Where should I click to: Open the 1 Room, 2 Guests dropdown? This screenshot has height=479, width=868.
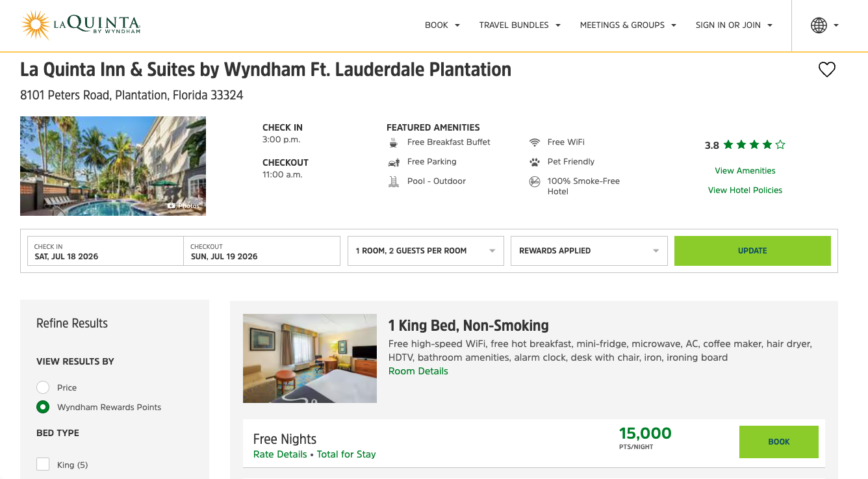(x=426, y=250)
